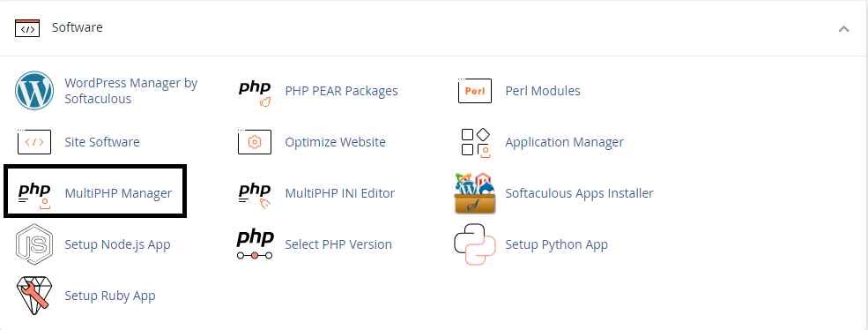Viewport: 868px width, 330px height.
Task: Click the Software section header icon
Action: 27,27
